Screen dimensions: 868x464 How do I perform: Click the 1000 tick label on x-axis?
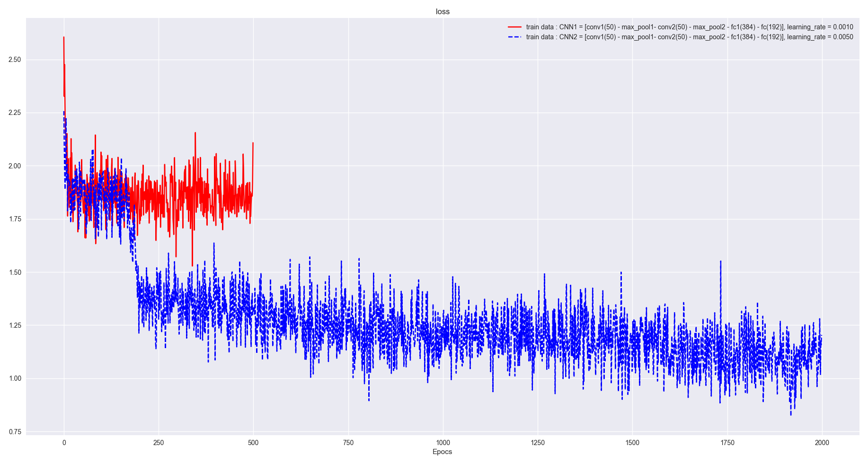point(443,441)
